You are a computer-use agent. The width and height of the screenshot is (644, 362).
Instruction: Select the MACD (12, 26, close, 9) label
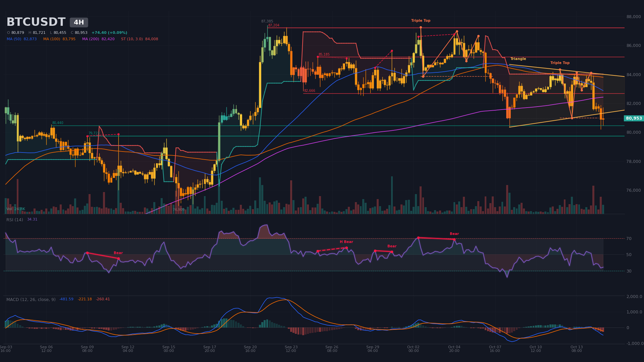(31, 299)
